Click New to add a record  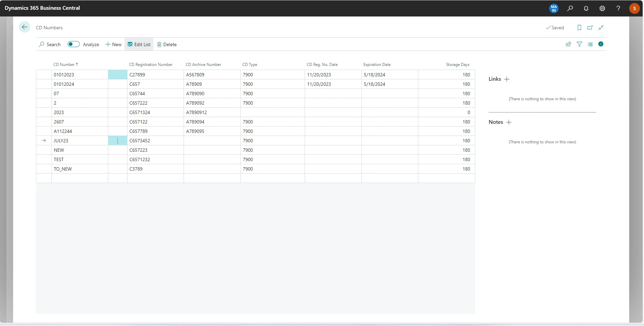113,44
